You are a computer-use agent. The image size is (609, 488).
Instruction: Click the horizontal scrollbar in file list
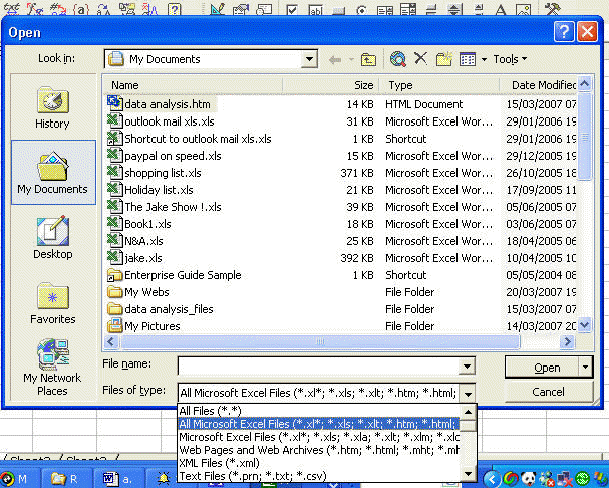[320, 341]
